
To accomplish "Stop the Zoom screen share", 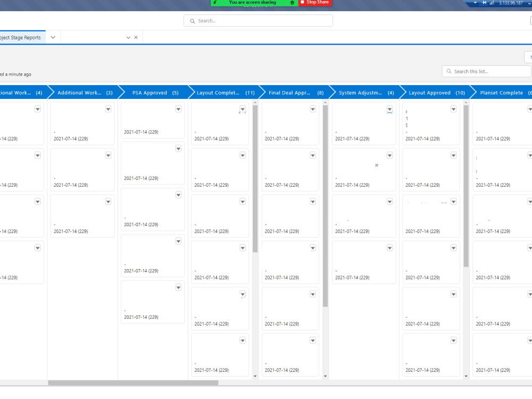I will point(315,2).
